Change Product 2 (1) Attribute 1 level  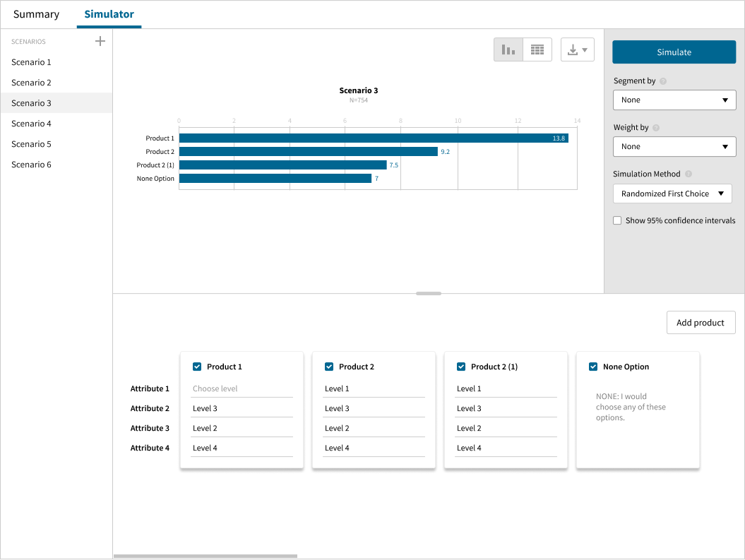(506, 388)
